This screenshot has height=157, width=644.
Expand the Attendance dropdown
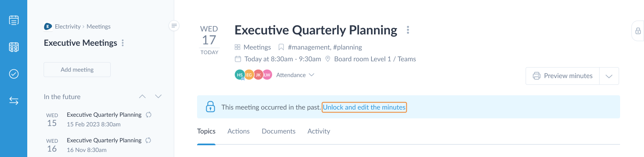295,75
